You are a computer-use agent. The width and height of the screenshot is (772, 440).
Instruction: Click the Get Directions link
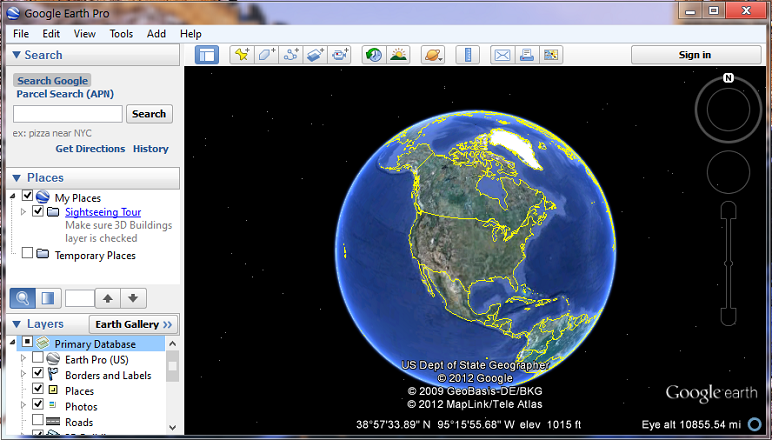tap(90, 149)
